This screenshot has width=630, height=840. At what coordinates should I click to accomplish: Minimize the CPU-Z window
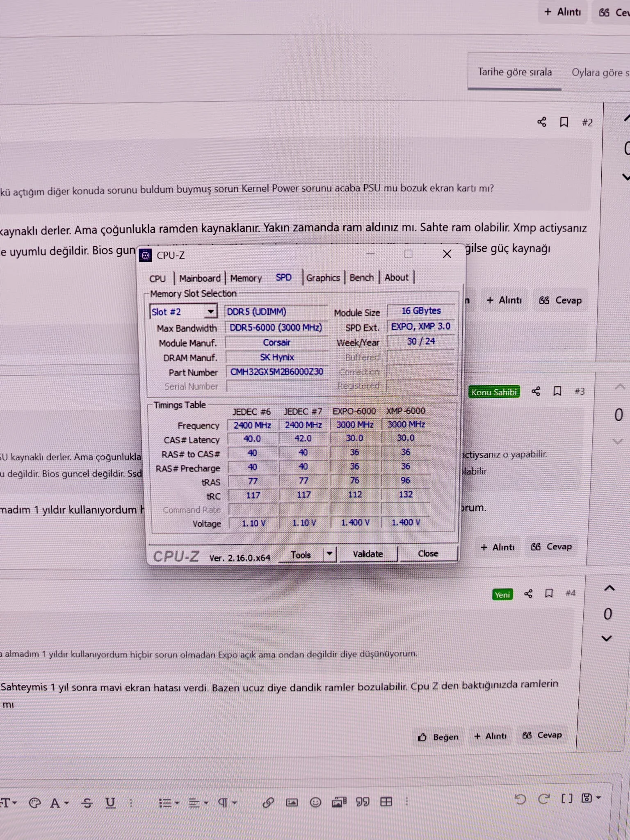pos(370,254)
